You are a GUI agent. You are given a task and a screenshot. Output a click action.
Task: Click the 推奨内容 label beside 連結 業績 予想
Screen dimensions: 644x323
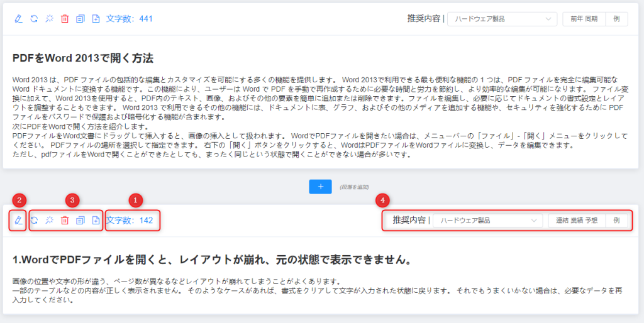[409, 221]
